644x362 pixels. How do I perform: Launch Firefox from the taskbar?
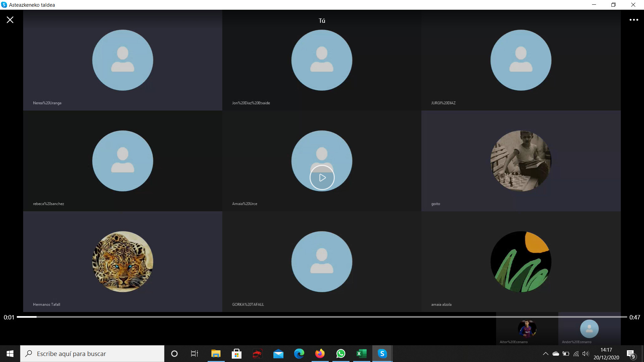coord(320,354)
